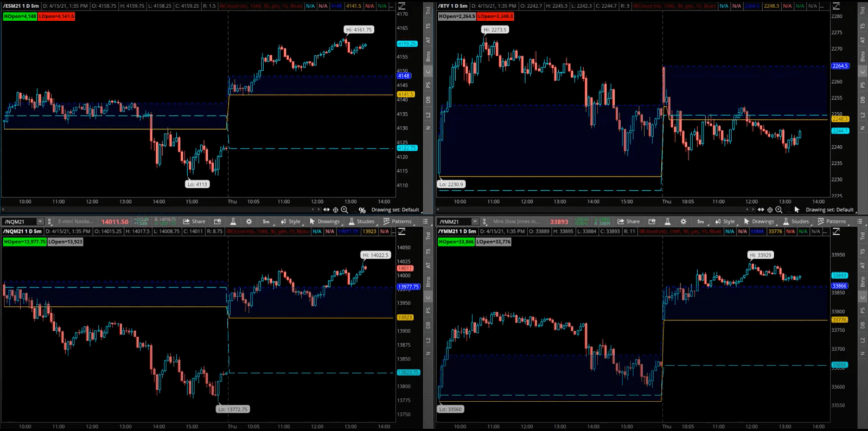The image size is (868, 431).
Task: Toggle Trd side panel on /NQM21 chart
Action: (x=428, y=236)
